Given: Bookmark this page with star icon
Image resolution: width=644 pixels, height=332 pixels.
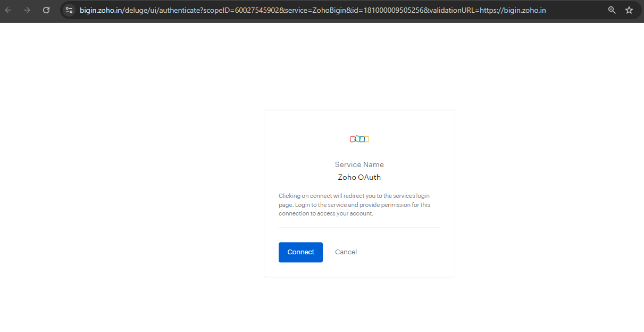Looking at the screenshot, I should pos(629,10).
